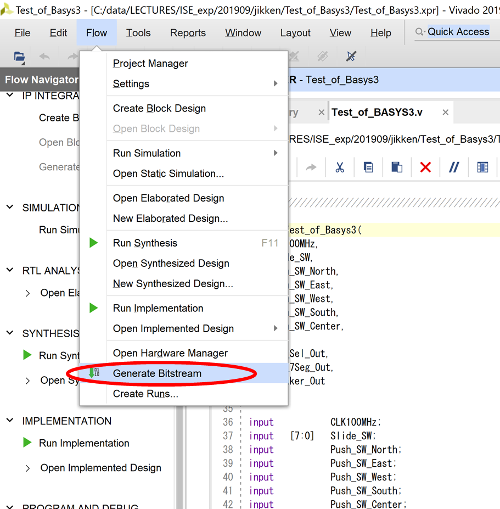Screen dimensions: 500x509
Task: Click Run Simulation in Flow Navigator
Action: (x=59, y=230)
